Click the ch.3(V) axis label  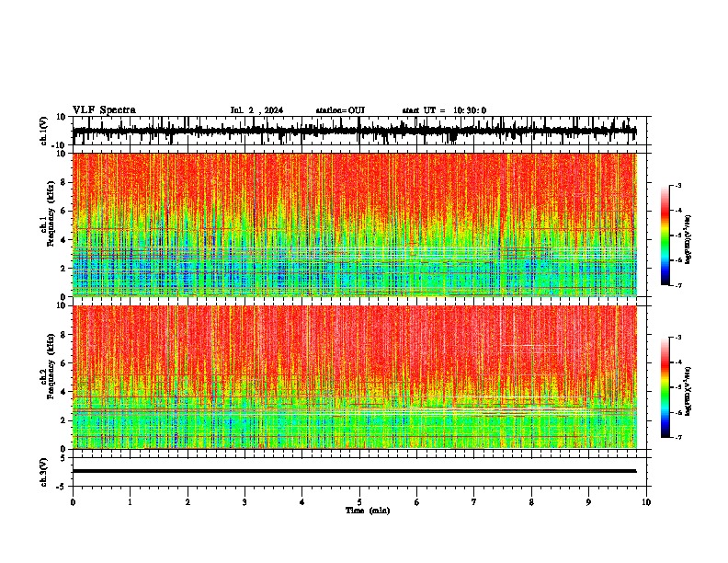pos(44,472)
